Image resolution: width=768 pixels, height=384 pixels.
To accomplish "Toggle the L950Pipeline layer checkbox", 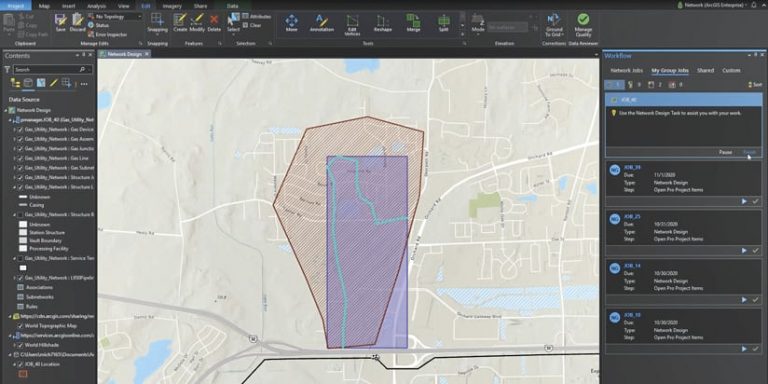I will click(x=20, y=277).
